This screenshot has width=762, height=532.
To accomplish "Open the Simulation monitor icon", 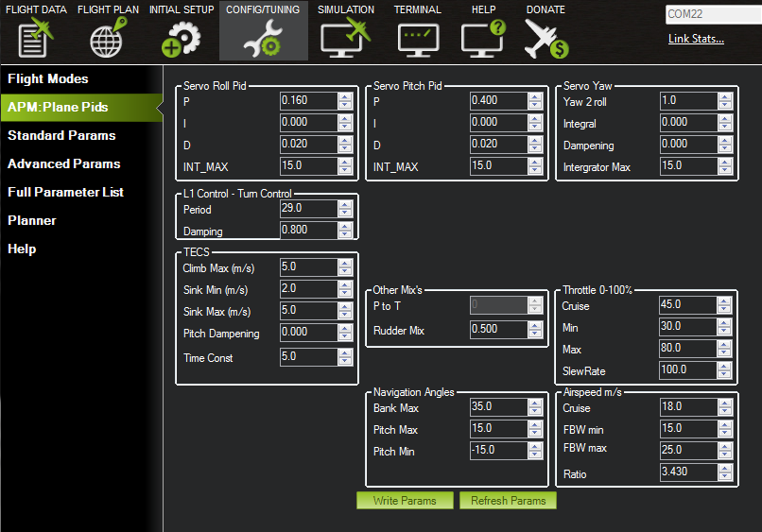I will click(345, 39).
